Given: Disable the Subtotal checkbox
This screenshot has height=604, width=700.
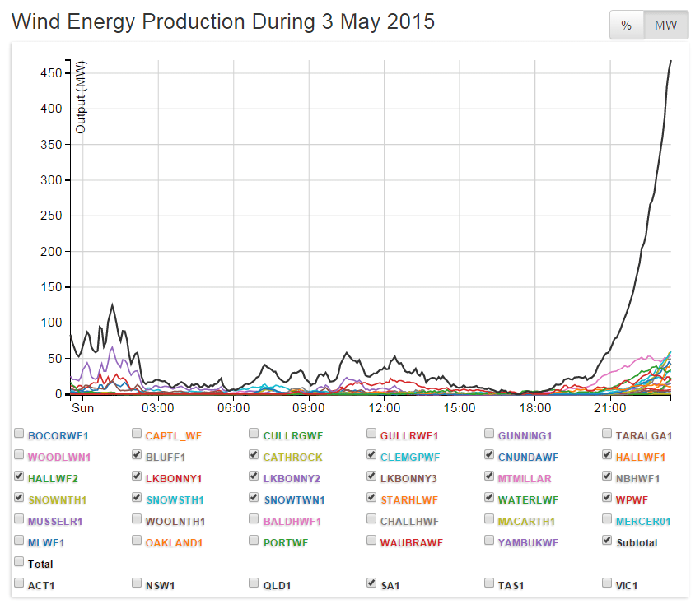Looking at the screenshot, I should (606, 541).
